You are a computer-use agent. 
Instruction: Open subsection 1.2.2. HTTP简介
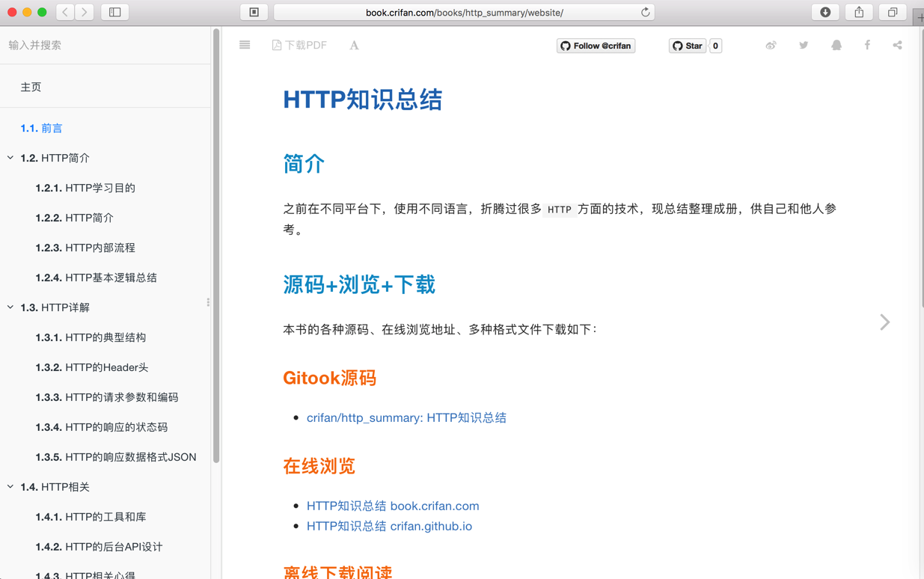pyautogui.click(x=74, y=218)
